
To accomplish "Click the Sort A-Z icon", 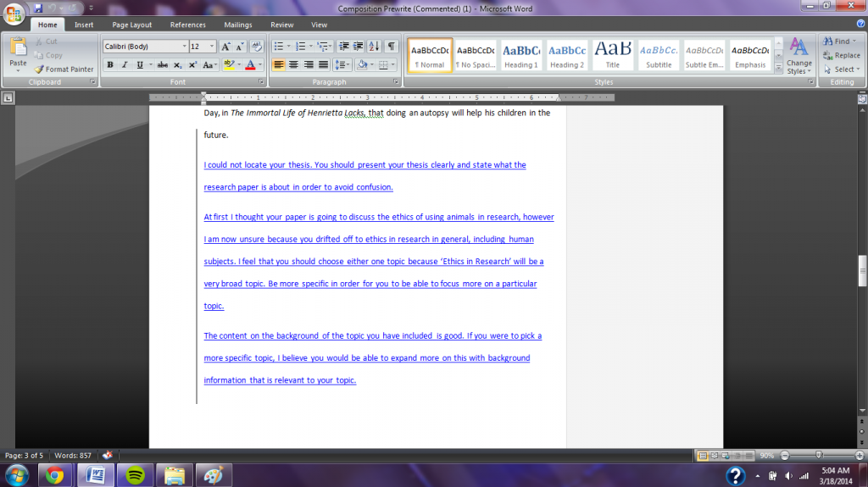I will (376, 47).
